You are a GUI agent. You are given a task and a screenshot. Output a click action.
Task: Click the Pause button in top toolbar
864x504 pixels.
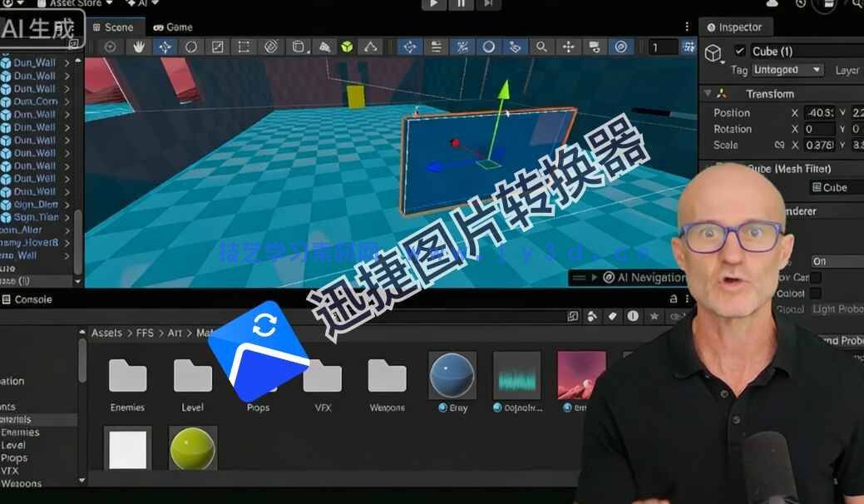tap(462, 4)
